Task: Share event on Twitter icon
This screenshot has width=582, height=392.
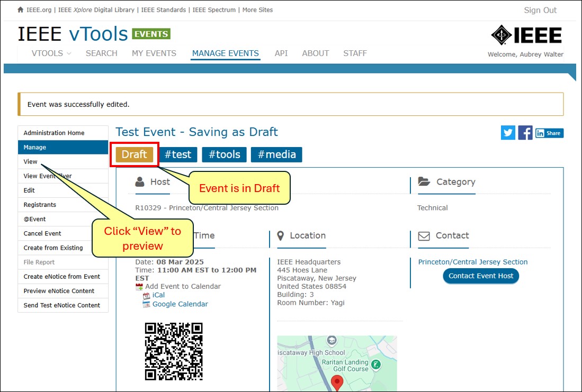Action: pos(508,133)
